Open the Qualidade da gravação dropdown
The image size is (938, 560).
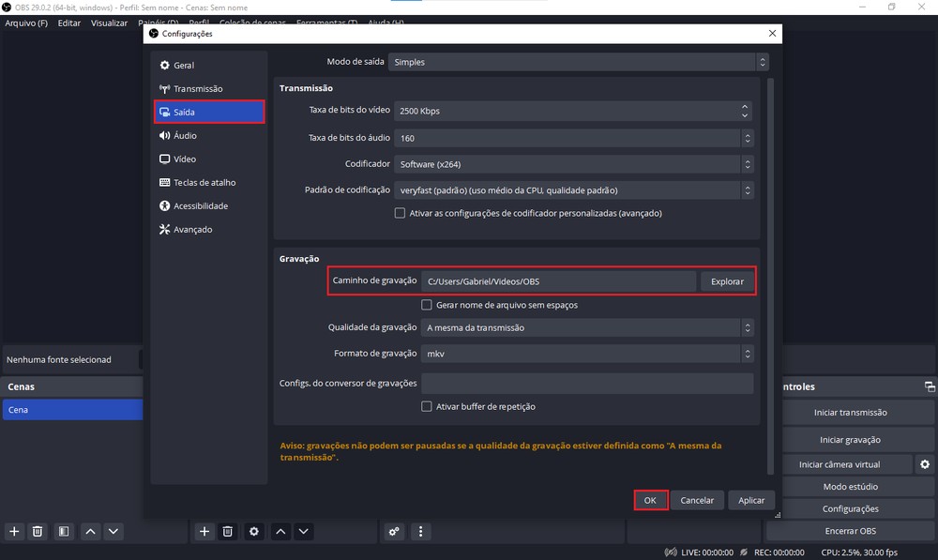tap(582, 328)
